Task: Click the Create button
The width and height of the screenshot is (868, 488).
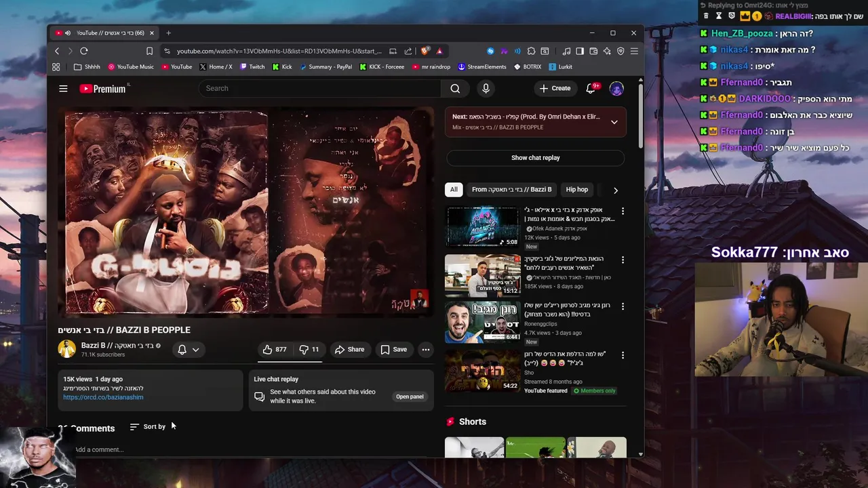Action: coord(555,88)
